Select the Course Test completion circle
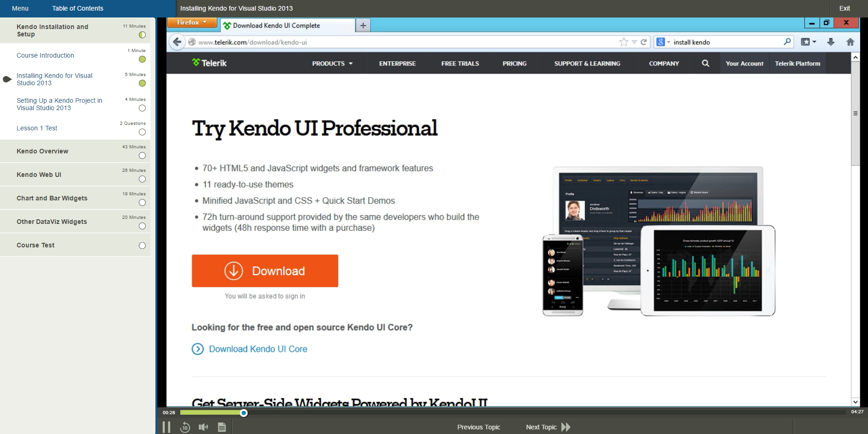Viewport: 868px width, 434px height. (142, 246)
